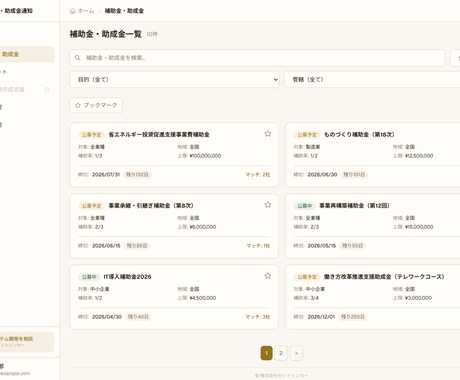Click the next page arrow button
The width and height of the screenshot is (460, 380).
point(296,353)
